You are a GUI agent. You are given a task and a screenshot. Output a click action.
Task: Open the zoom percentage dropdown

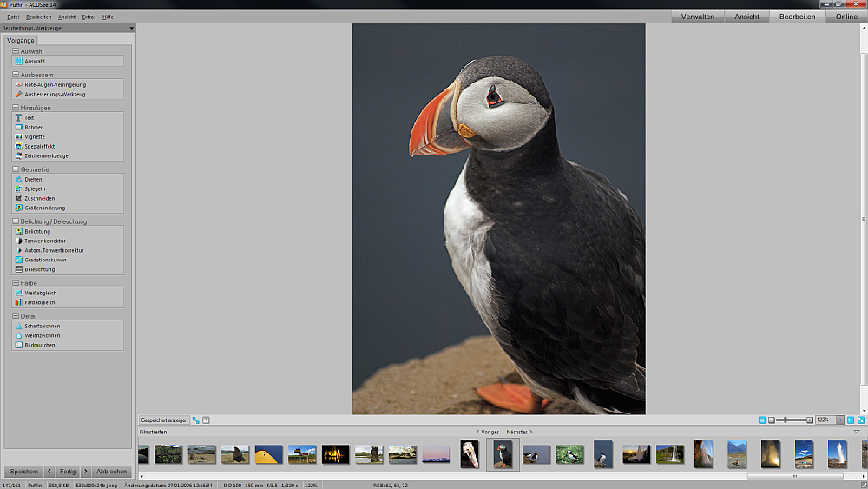[x=840, y=420]
